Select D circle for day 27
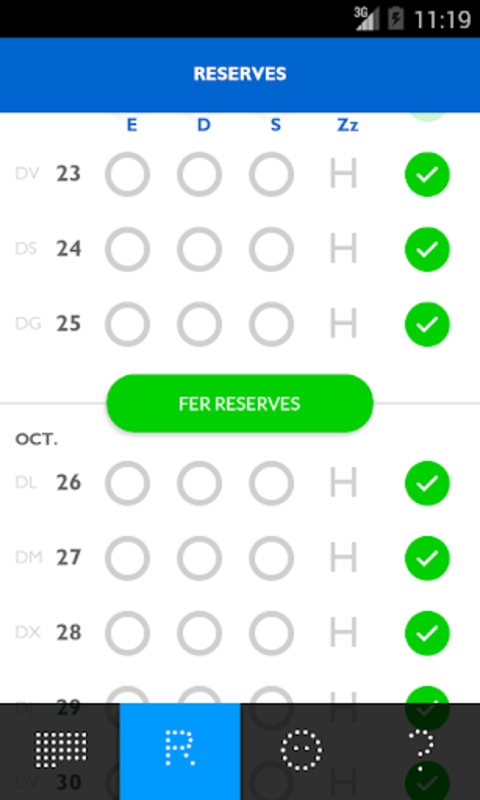The image size is (480, 800). tap(199, 558)
